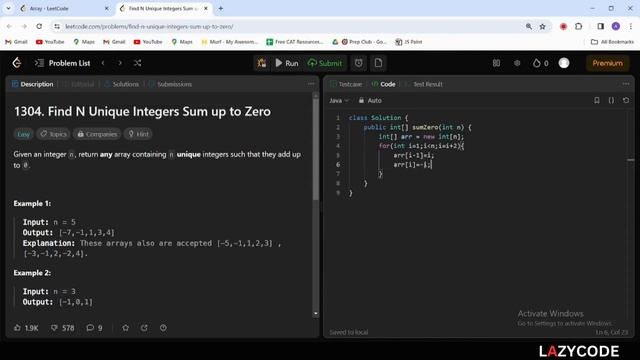Format code with braces icon
This screenshot has width=640, height=360.
(611, 100)
